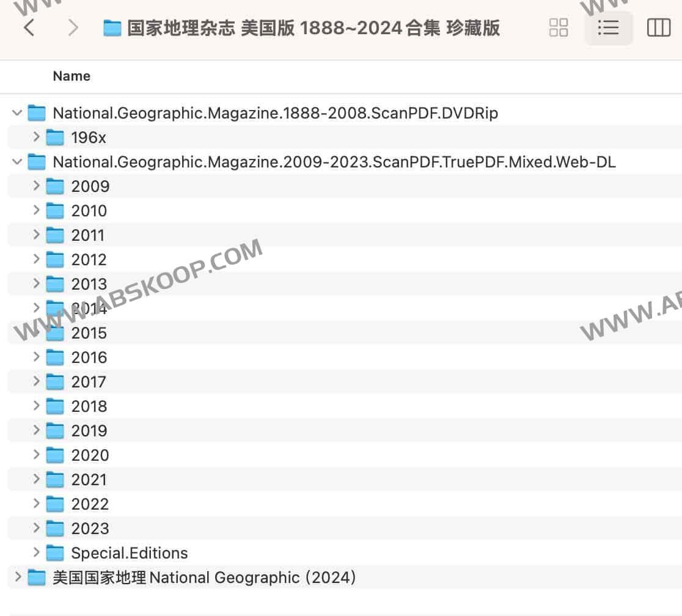This screenshot has height=616, width=682.
Task: Expand the 2024 National Geographic folder
Action: pyautogui.click(x=18, y=577)
